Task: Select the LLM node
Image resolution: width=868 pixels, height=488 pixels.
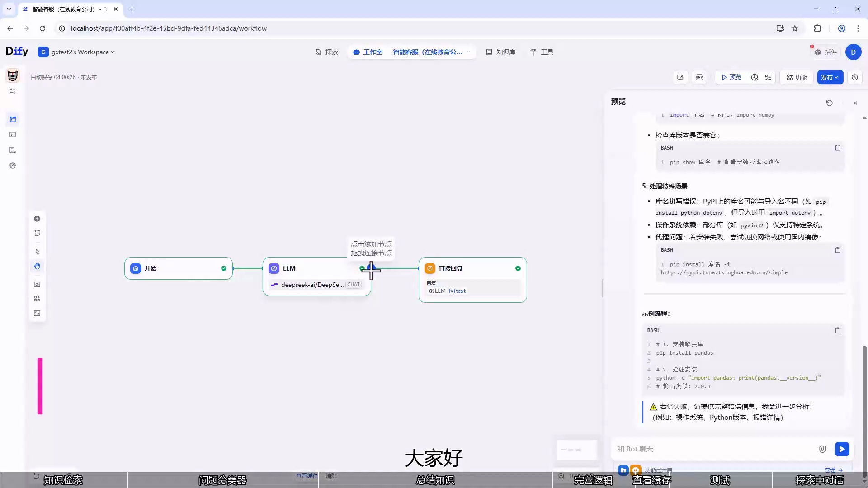Action: pos(316,277)
